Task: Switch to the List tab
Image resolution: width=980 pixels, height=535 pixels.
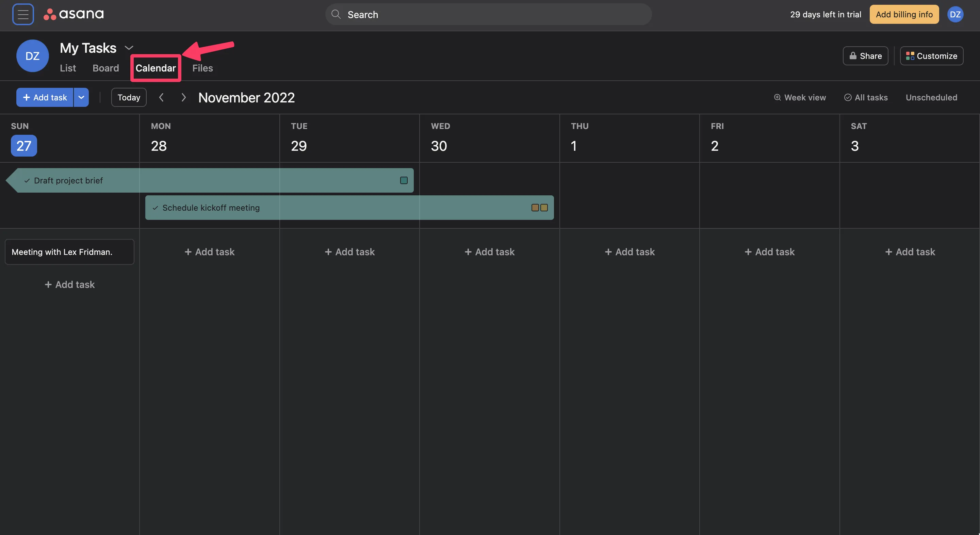Action: 68,68
